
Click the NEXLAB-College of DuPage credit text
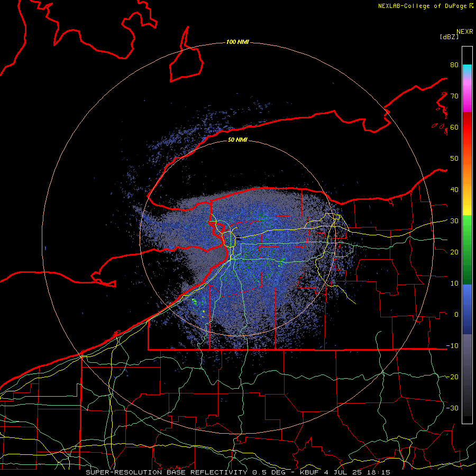click(423, 6)
